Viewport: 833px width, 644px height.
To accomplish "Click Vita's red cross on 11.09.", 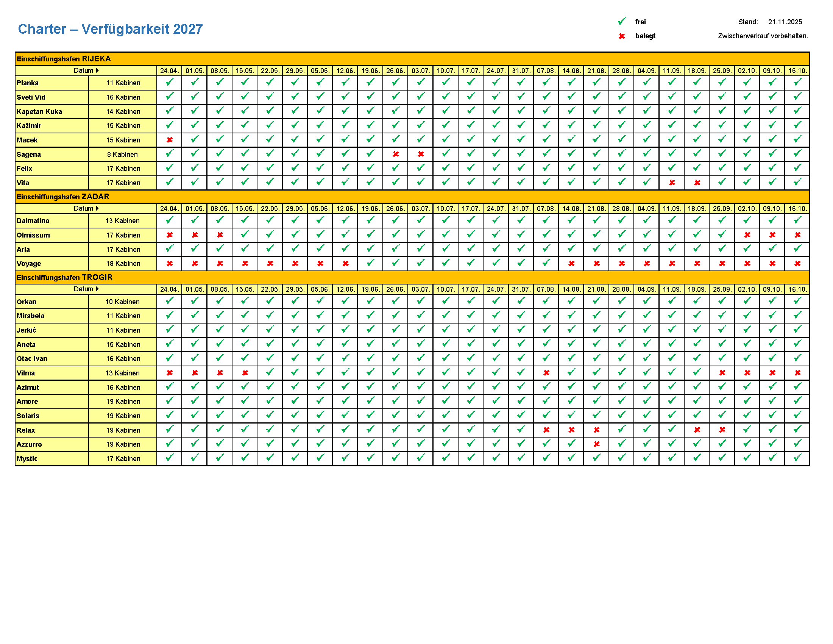I will tap(672, 183).
